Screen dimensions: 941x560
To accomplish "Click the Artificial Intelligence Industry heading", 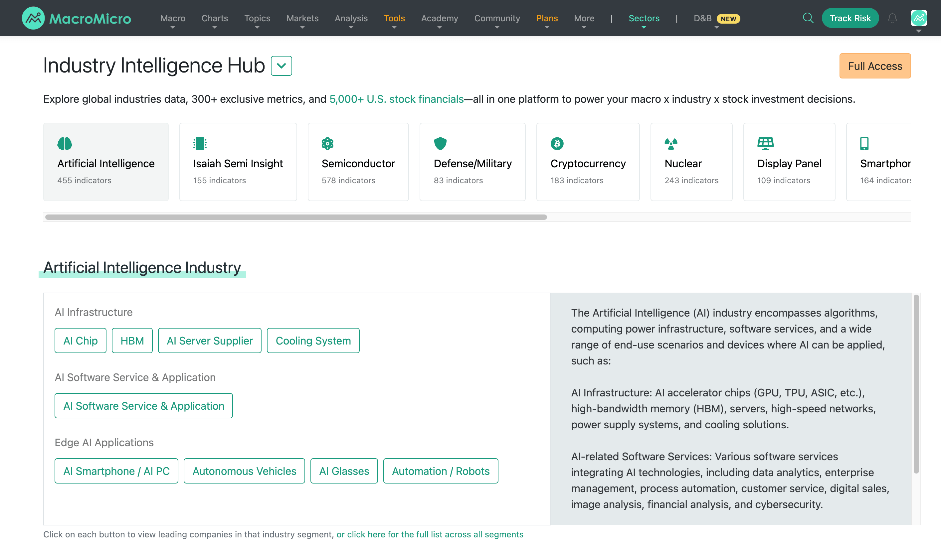I will pos(142,268).
